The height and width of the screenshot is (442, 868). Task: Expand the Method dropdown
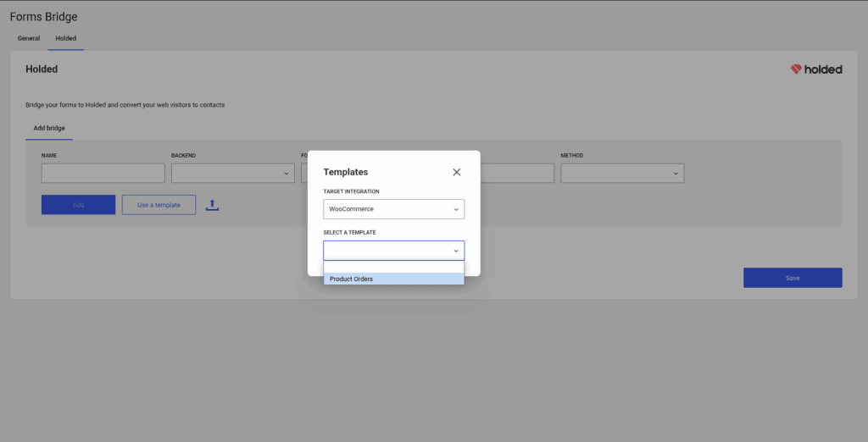pos(622,173)
